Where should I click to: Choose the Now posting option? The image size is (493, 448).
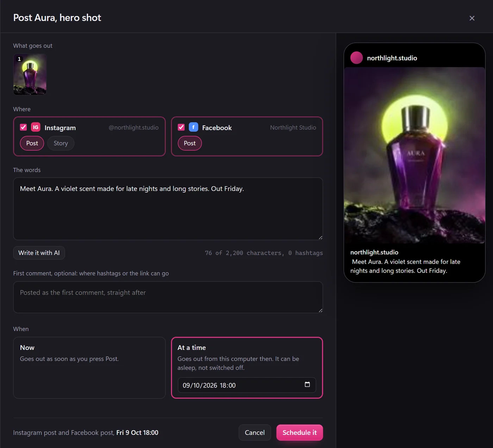click(x=89, y=368)
